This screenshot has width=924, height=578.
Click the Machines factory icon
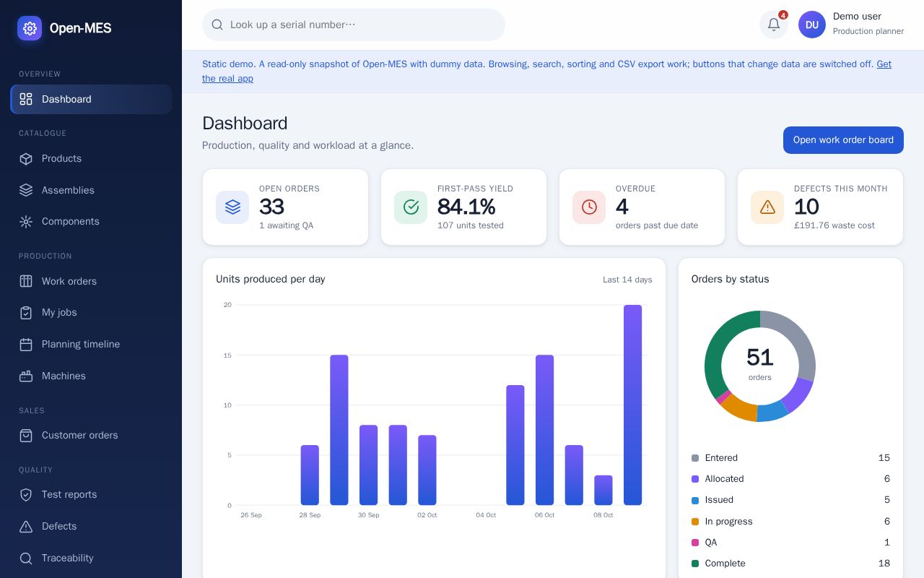[x=26, y=376]
